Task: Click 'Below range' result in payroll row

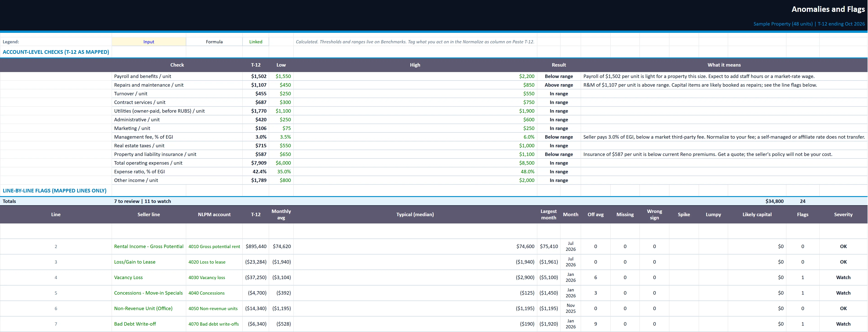Action: point(559,76)
